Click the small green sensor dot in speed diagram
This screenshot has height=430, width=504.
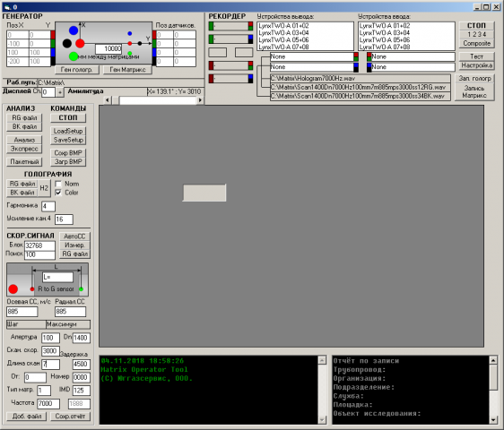coord(81,289)
